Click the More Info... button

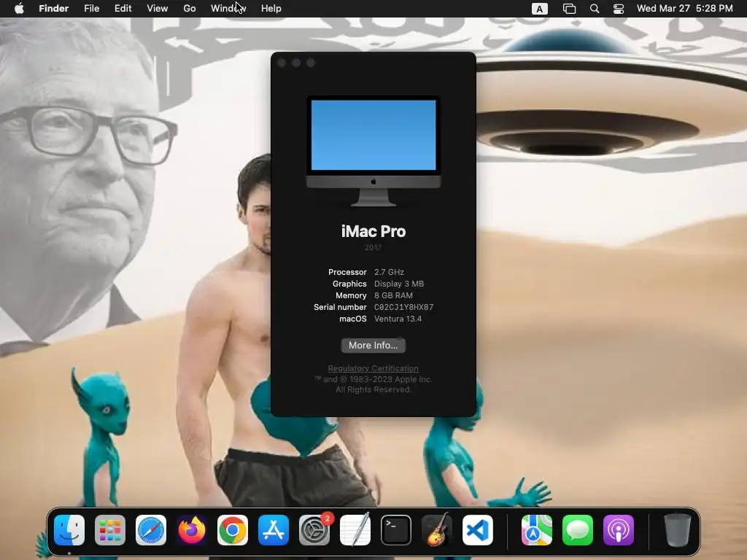point(373,345)
